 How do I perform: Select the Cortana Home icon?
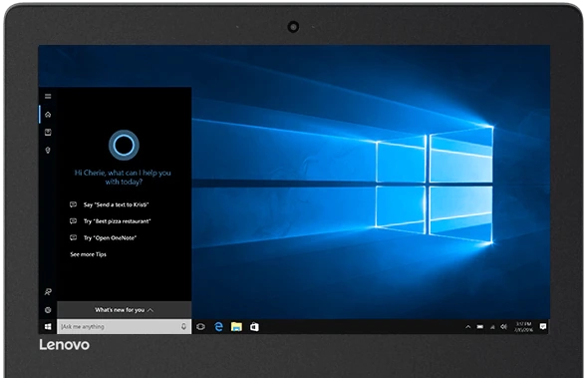(48, 115)
